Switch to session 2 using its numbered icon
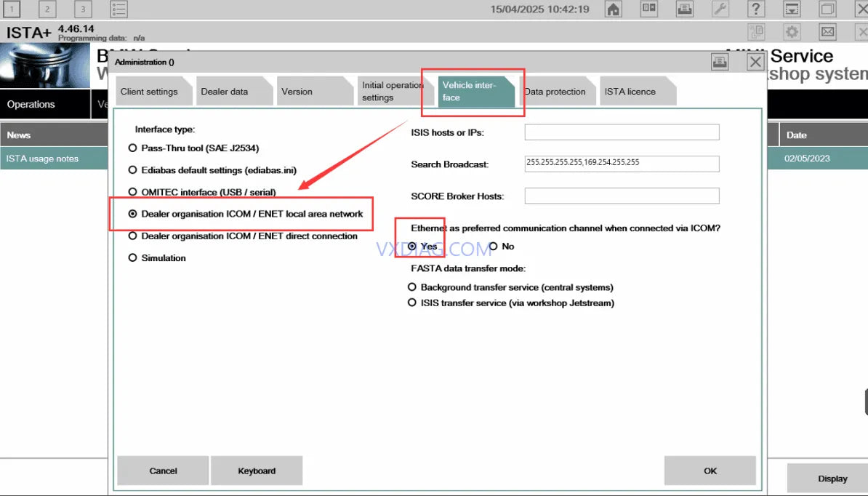The width and height of the screenshot is (868, 496). point(48,9)
